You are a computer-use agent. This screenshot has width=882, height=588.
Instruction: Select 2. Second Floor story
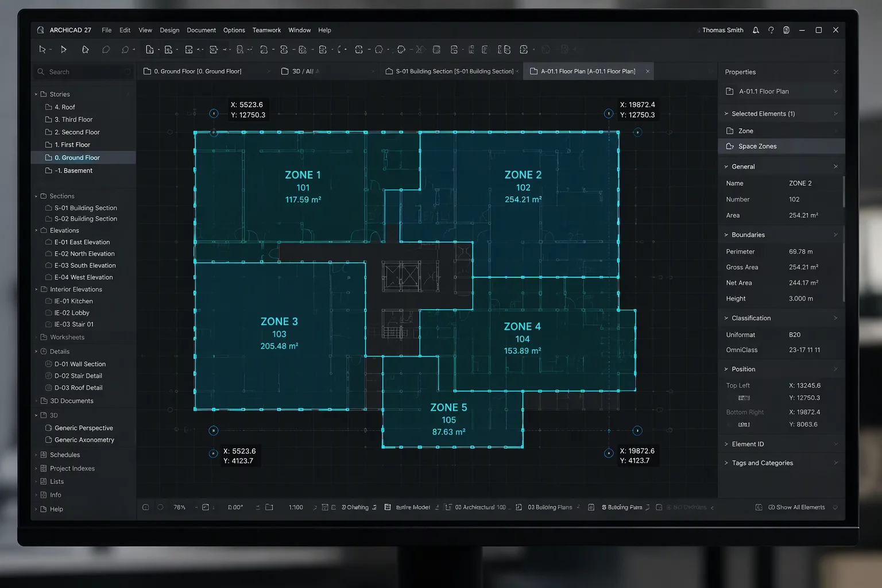tap(77, 132)
